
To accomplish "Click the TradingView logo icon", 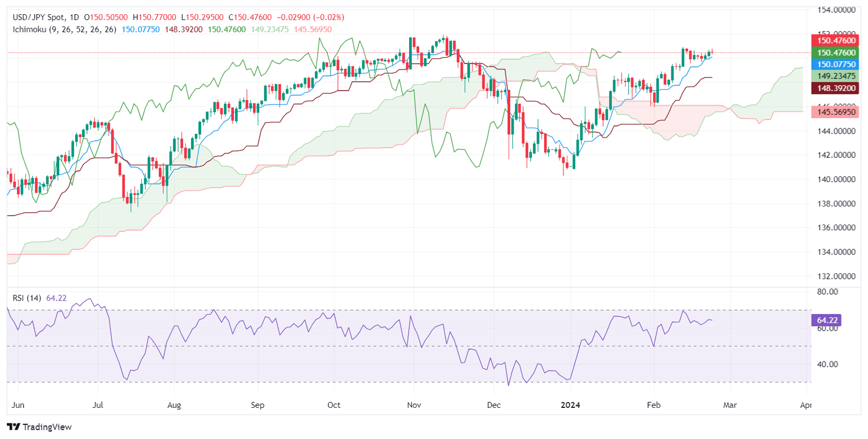I will [14, 427].
